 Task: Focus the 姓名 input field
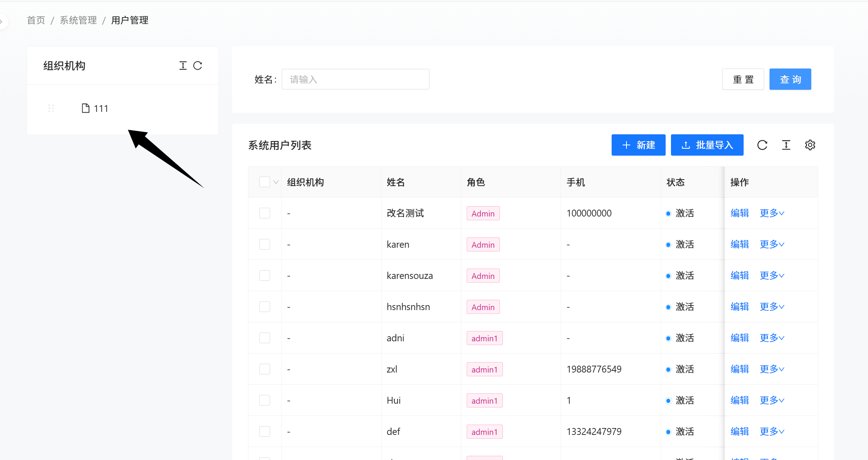(x=355, y=79)
